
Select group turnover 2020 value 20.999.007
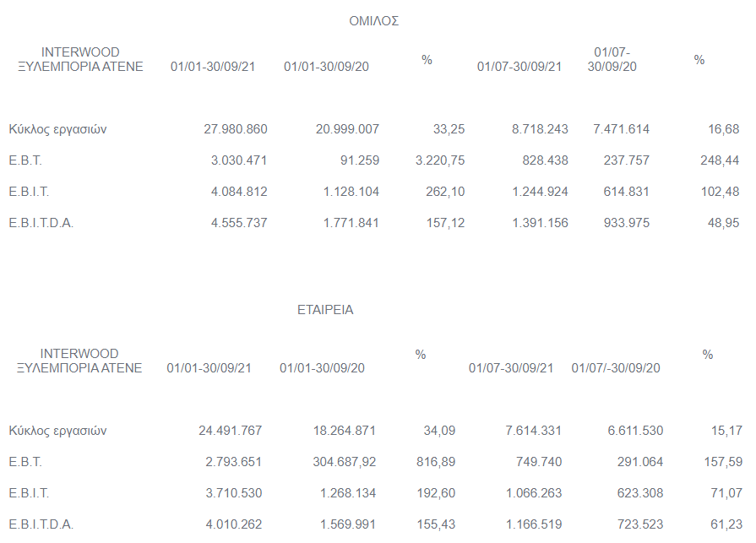click(x=347, y=129)
